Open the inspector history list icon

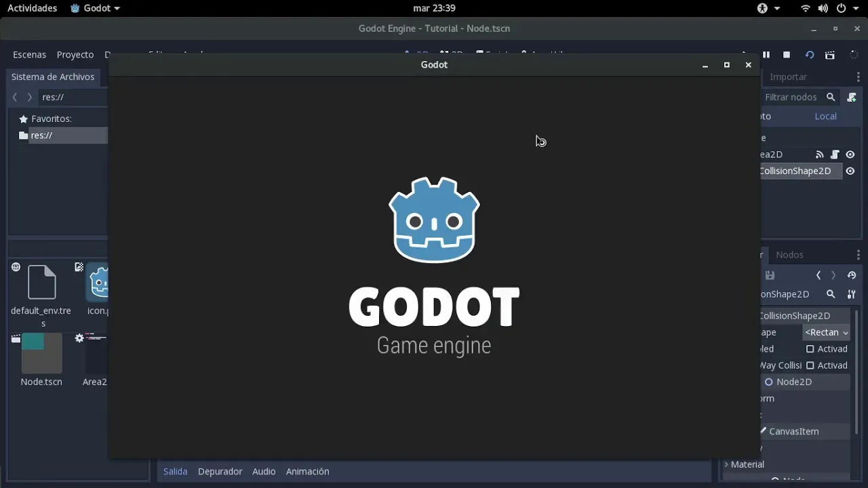click(852, 275)
